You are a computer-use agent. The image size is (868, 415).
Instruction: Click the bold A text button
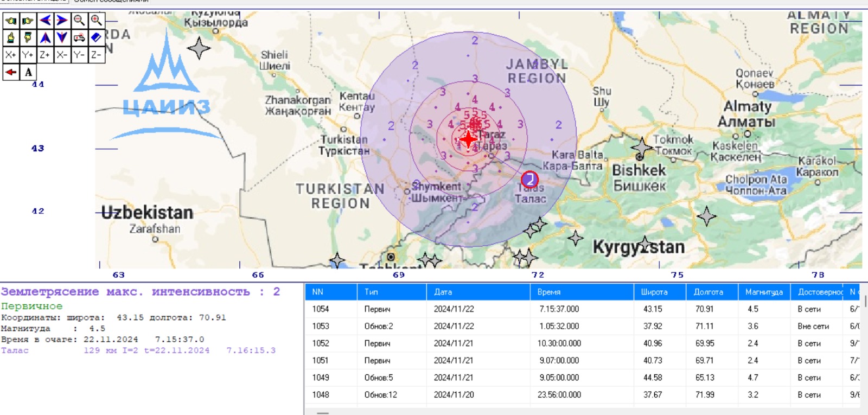(x=28, y=72)
